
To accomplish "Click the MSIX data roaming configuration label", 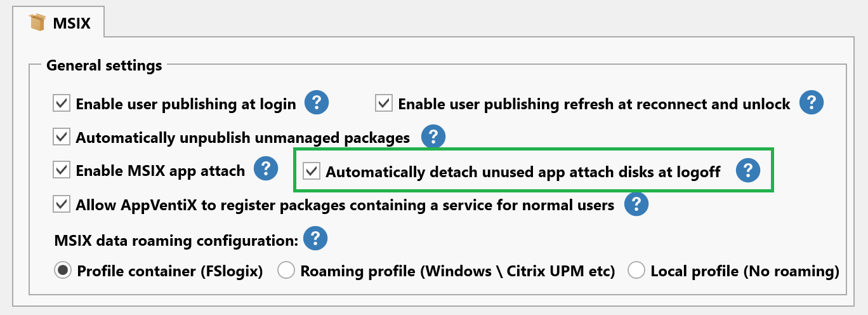I will coord(176,241).
